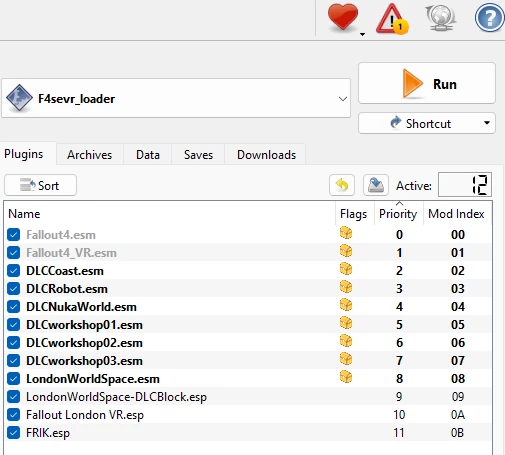Open the Saves tab
505x455 pixels.
click(198, 155)
